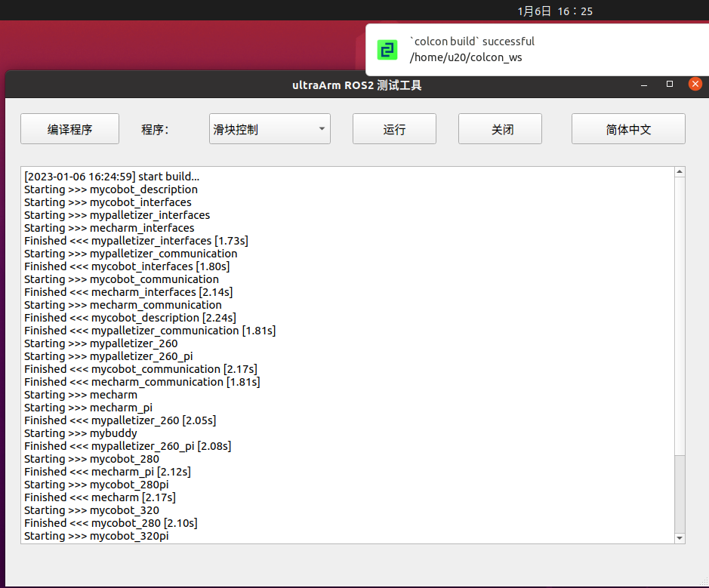Screen dimensions: 709x588
Task: Click log line 'Starting >>> mycobot_280'
Action: pos(91,459)
